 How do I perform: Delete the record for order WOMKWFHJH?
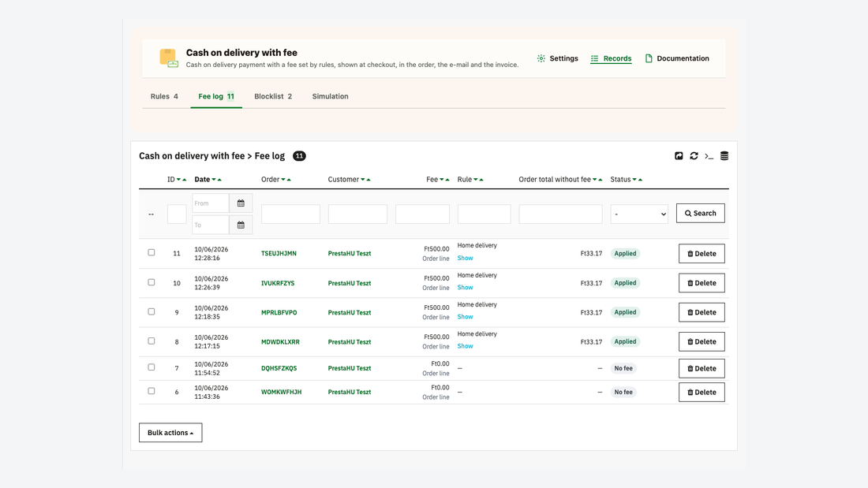702,393
